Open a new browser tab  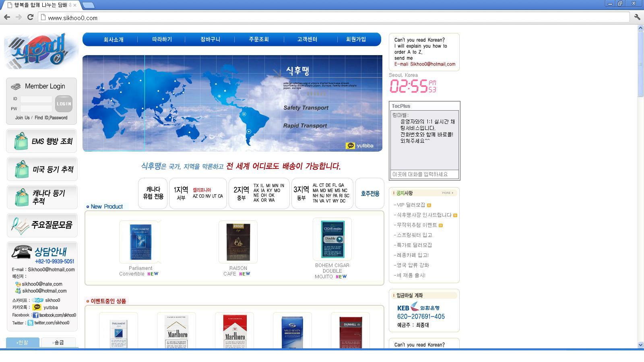(x=88, y=5)
